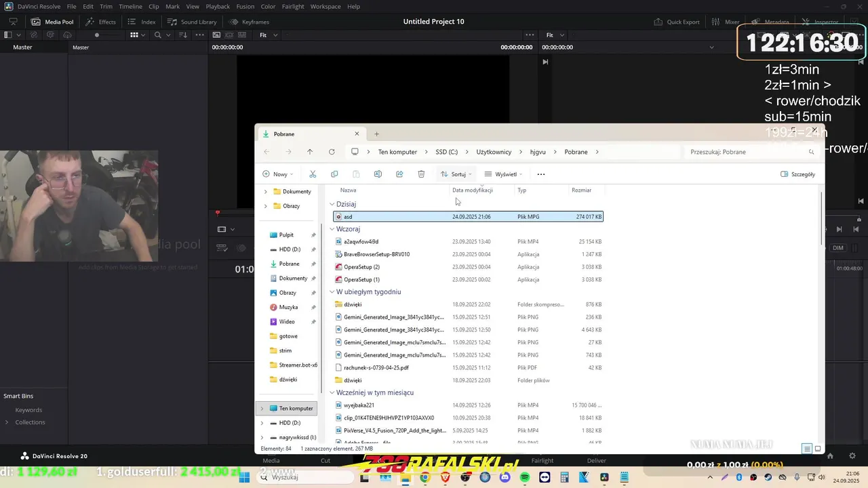Select BraveBrowserSetup-BRV010 file
Viewport: 868px width, 488px height.
click(468, 254)
